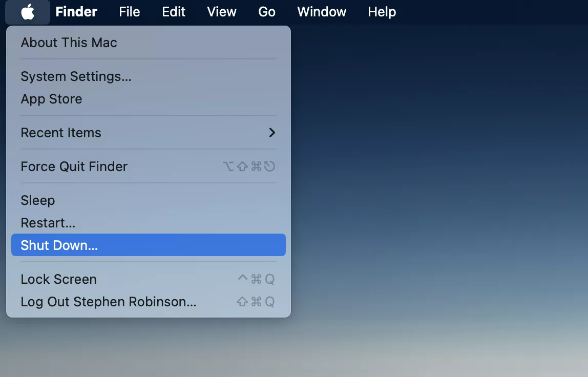Launch App Store from Apple menu
The image size is (588, 377).
(51, 99)
